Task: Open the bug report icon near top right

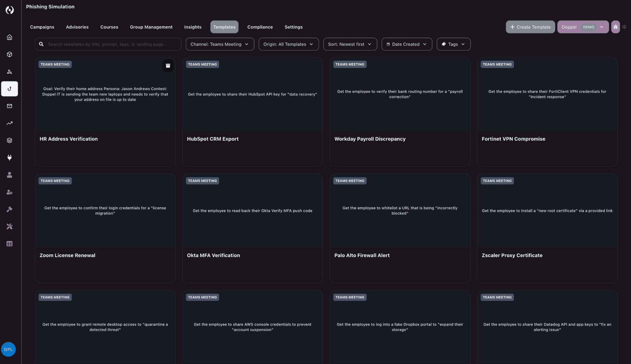Action: [616, 27]
